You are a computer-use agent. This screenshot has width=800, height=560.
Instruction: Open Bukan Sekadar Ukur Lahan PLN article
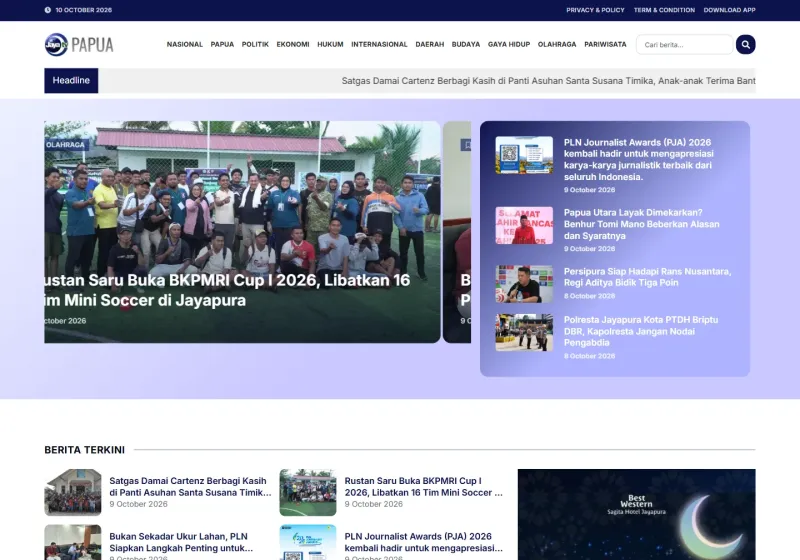pos(181,542)
